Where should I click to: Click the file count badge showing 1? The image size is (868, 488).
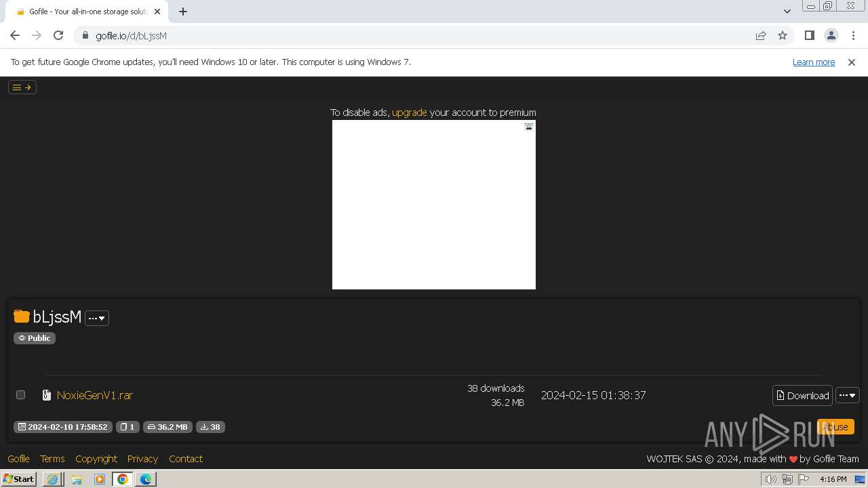127,427
